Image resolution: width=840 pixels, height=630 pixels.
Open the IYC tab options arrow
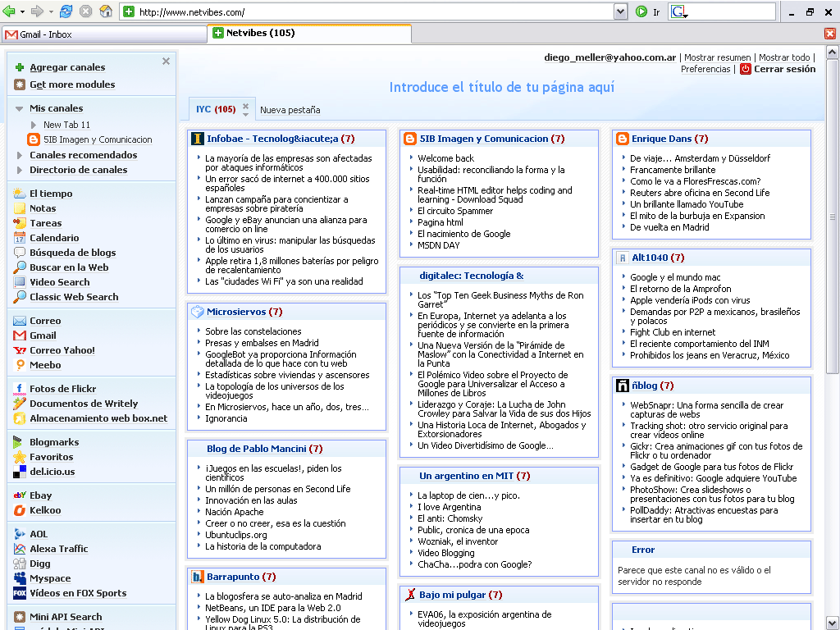coord(245,115)
